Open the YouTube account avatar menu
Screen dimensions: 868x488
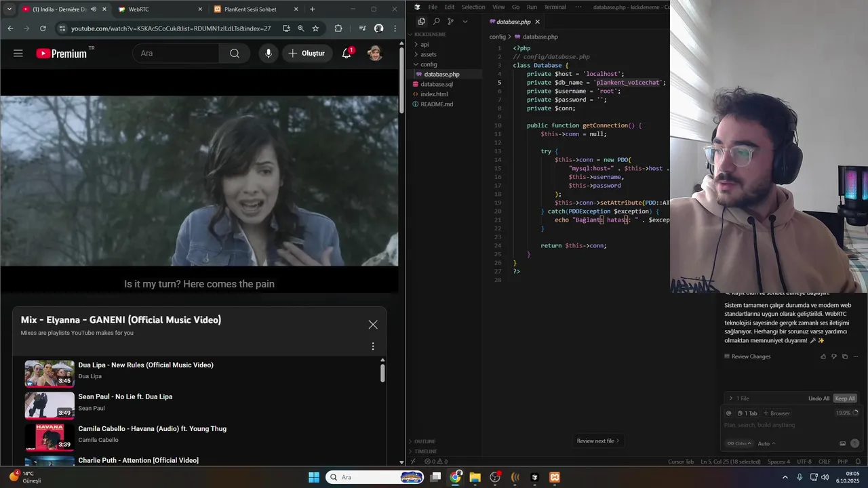374,53
